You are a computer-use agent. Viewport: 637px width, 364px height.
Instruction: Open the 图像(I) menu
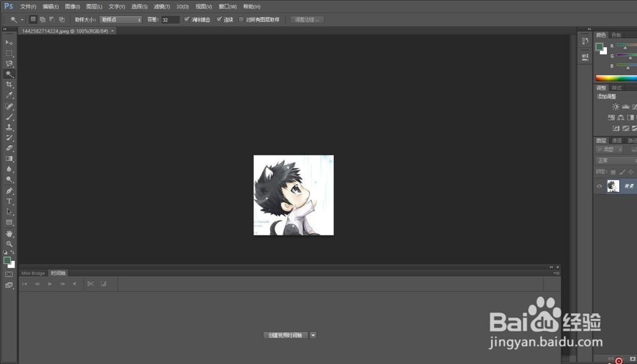coord(73,6)
